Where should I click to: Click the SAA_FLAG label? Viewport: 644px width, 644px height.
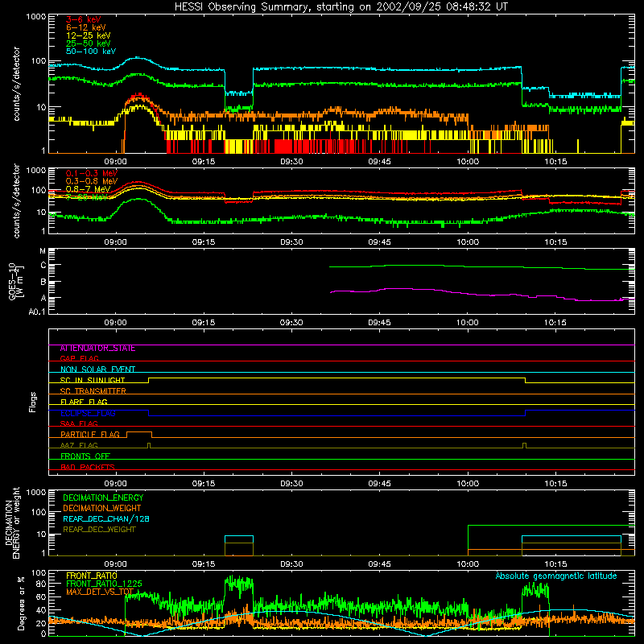(x=79, y=423)
